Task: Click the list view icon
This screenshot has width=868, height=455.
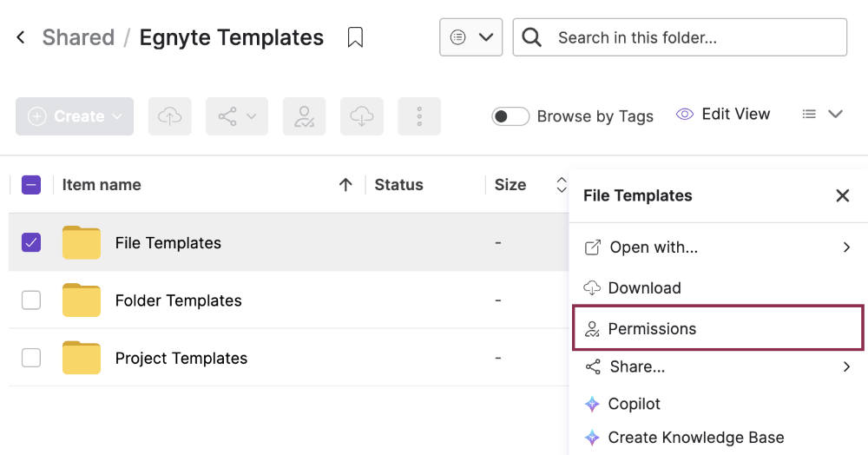Action: (809, 114)
